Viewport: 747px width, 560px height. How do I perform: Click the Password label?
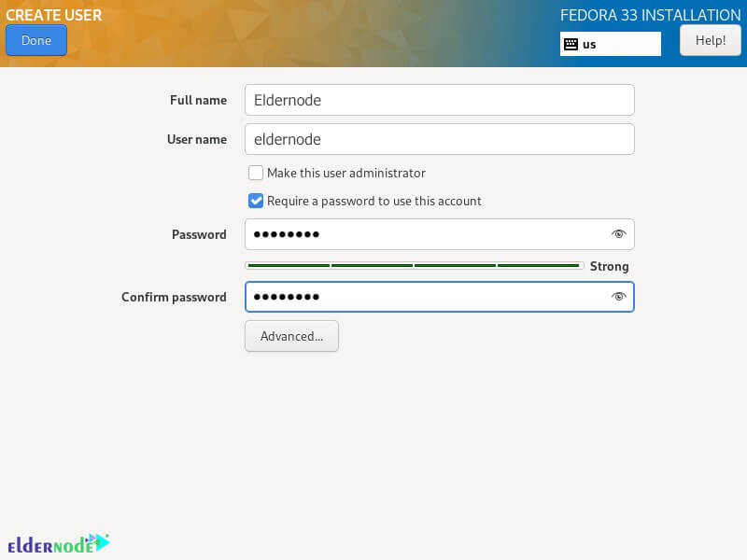199,234
